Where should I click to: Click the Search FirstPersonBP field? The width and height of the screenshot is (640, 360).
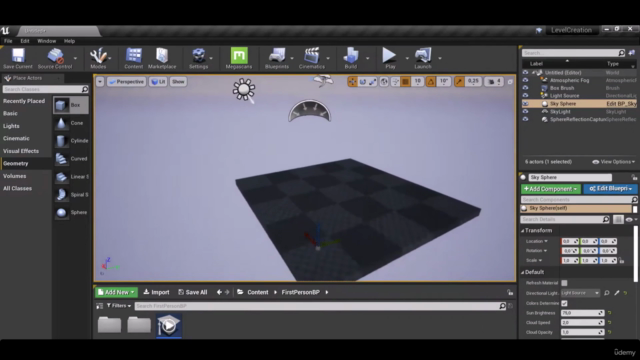point(320,306)
